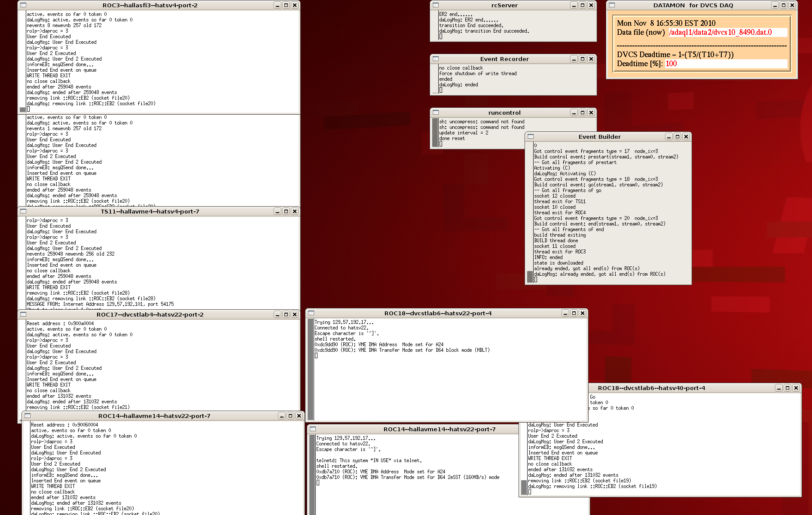Close the ROC17--dvcstlab4--hatsv22-port-2 window
This screenshot has width=812, height=515.
295,314
